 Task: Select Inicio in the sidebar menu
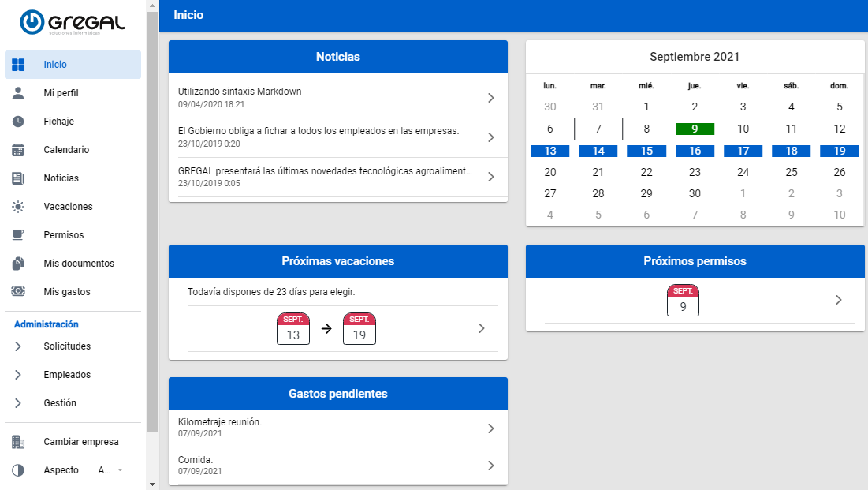point(55,65)
